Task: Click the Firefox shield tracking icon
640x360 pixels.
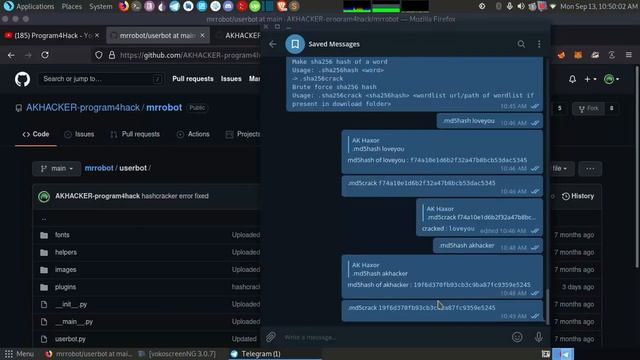Action: point(98,55)
